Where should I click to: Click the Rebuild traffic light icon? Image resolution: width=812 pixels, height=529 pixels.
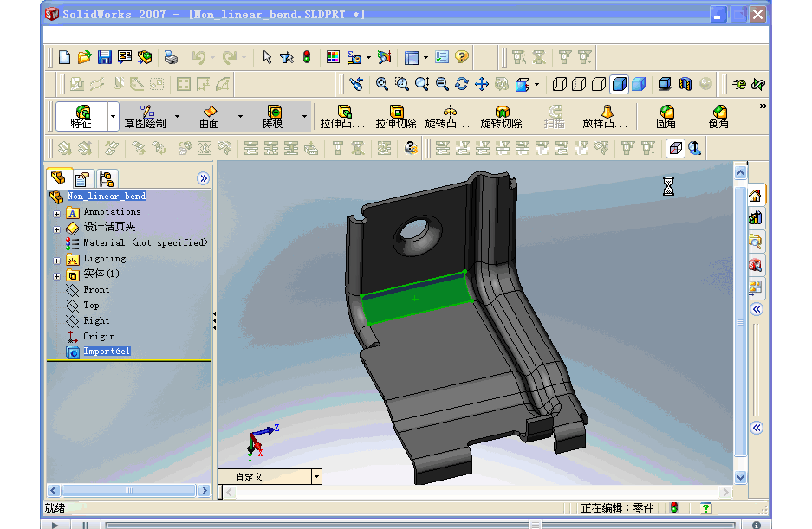[307, 57]
